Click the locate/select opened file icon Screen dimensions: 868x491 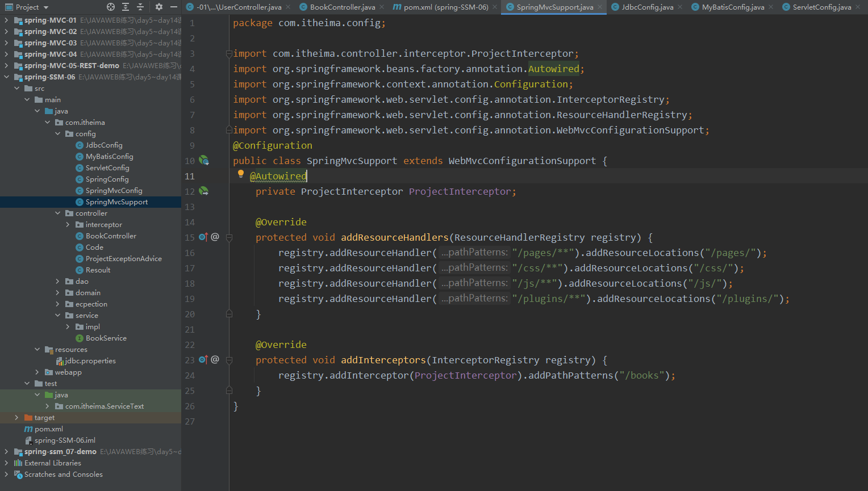coord(111,7)
